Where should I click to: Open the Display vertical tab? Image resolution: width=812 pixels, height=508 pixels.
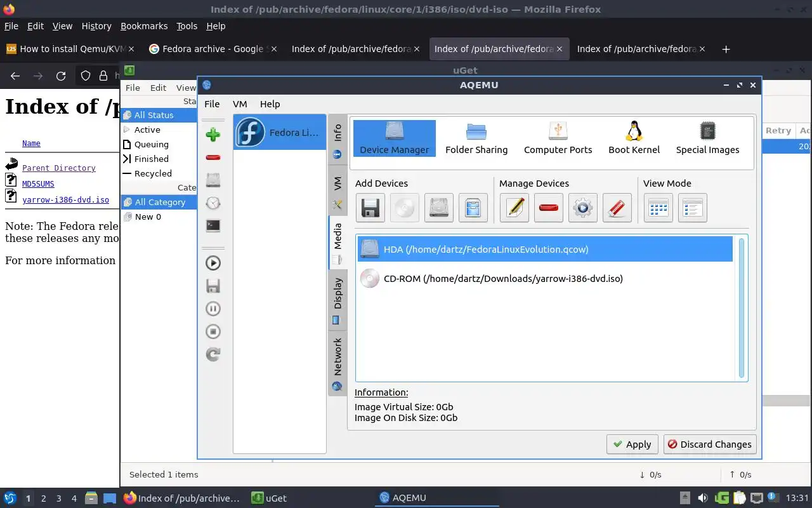(x=337, y=300)
